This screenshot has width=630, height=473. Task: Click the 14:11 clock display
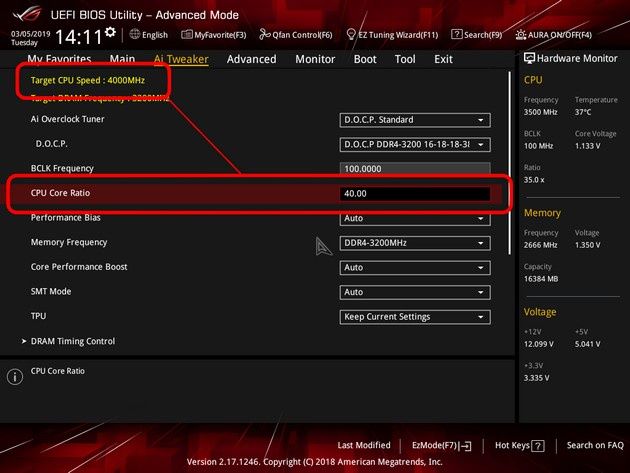79,37
